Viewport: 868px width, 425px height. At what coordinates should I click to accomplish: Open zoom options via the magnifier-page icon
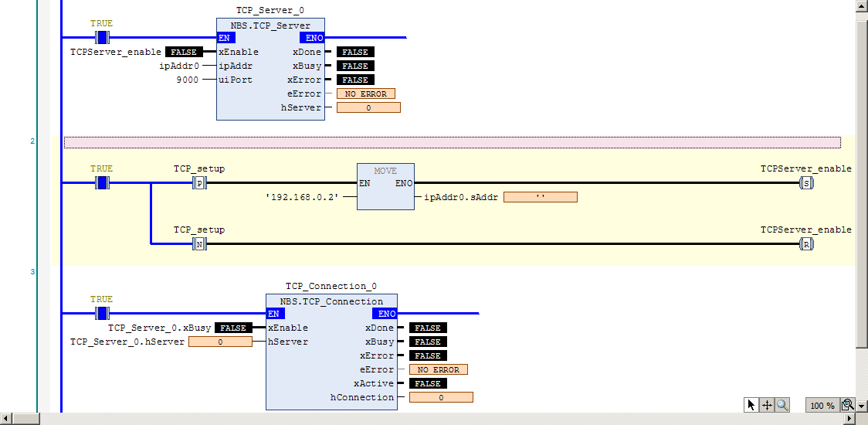[x=847, y=405]
